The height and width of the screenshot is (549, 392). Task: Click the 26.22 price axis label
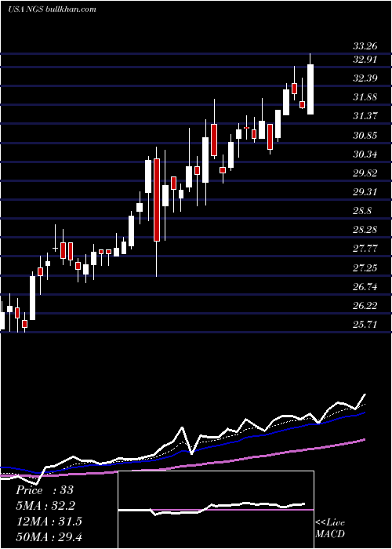[365, 306]
